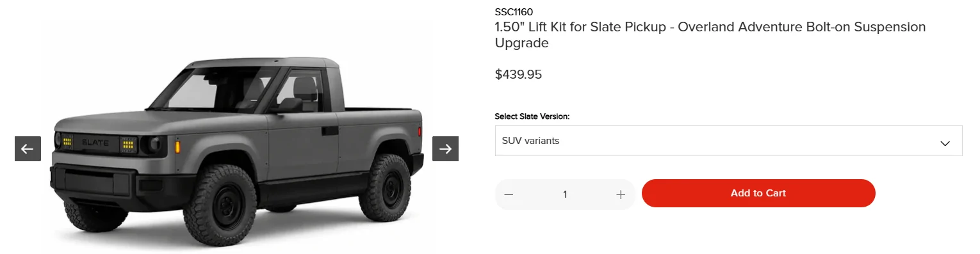The width and height of the screenshot is (980, 254).
Task: Click the Select Slate Version label
Action: coord(532,116)
